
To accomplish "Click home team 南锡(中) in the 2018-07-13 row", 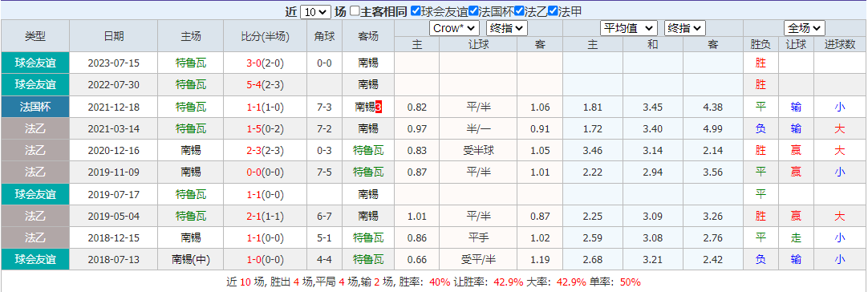I will tap(191, 259).
